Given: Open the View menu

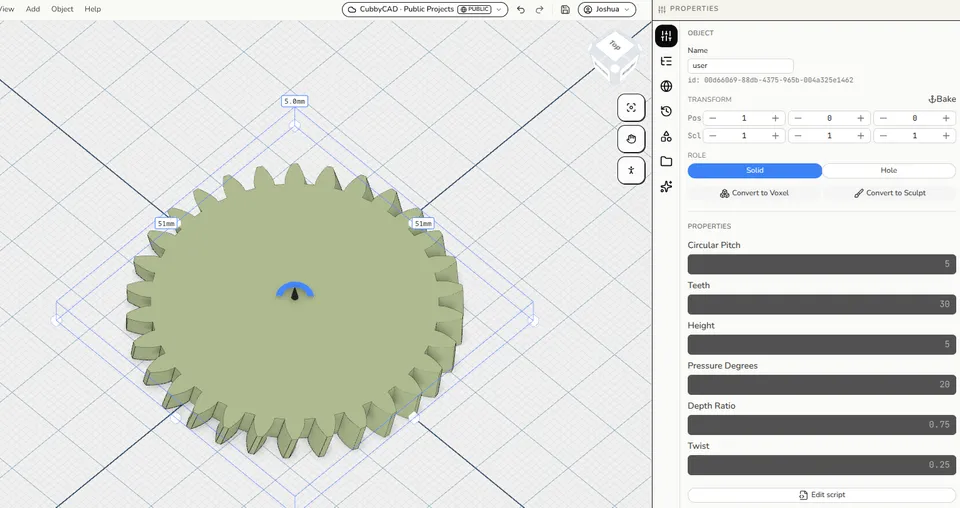Looking at the screenshot, I should [7, 9].
